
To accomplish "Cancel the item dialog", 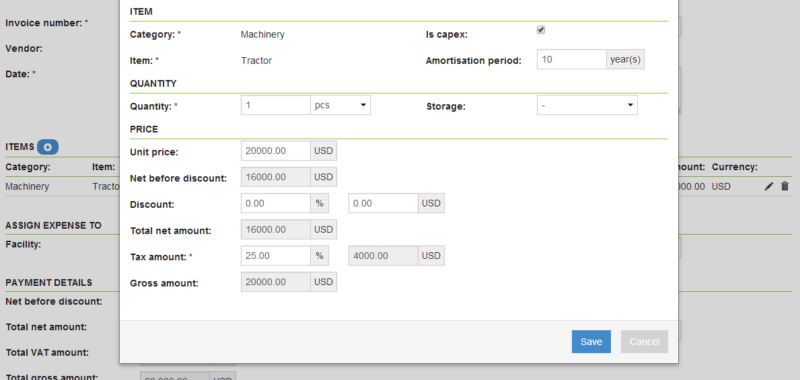I will click(x=644, y=342).
